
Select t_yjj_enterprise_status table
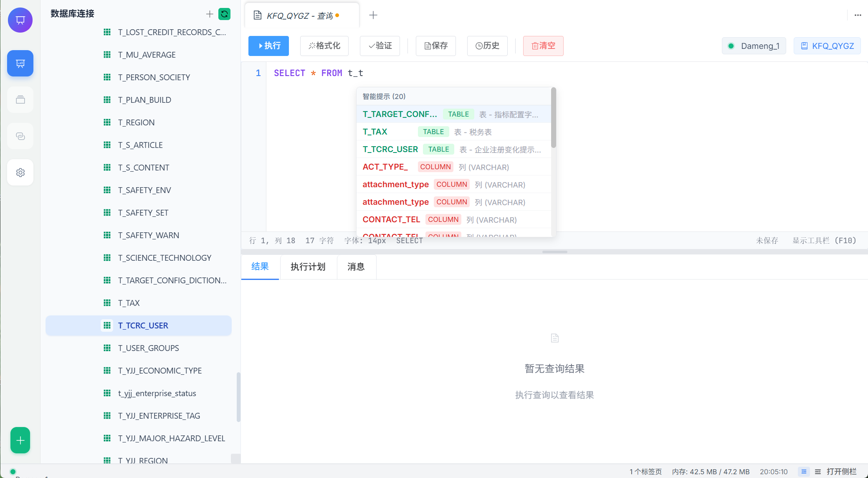[x=139, y=393]
